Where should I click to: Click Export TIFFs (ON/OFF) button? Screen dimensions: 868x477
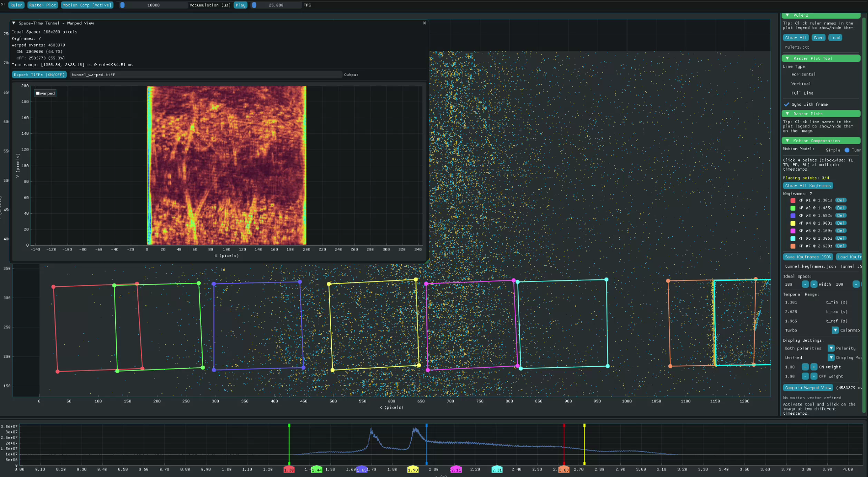coord(39,75)
